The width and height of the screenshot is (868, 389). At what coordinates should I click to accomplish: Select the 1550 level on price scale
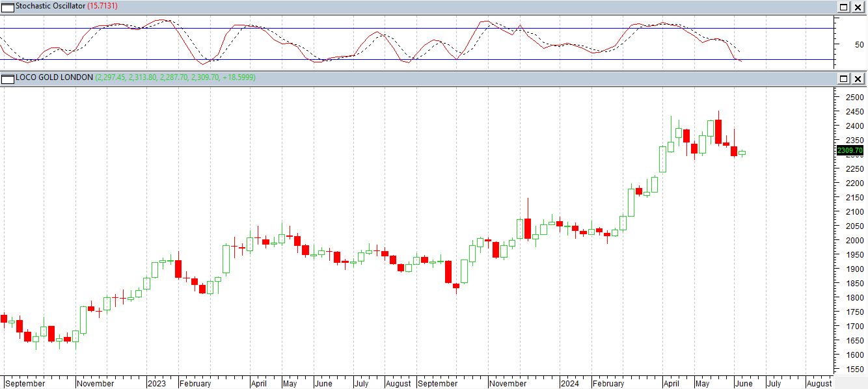point(855,369)
